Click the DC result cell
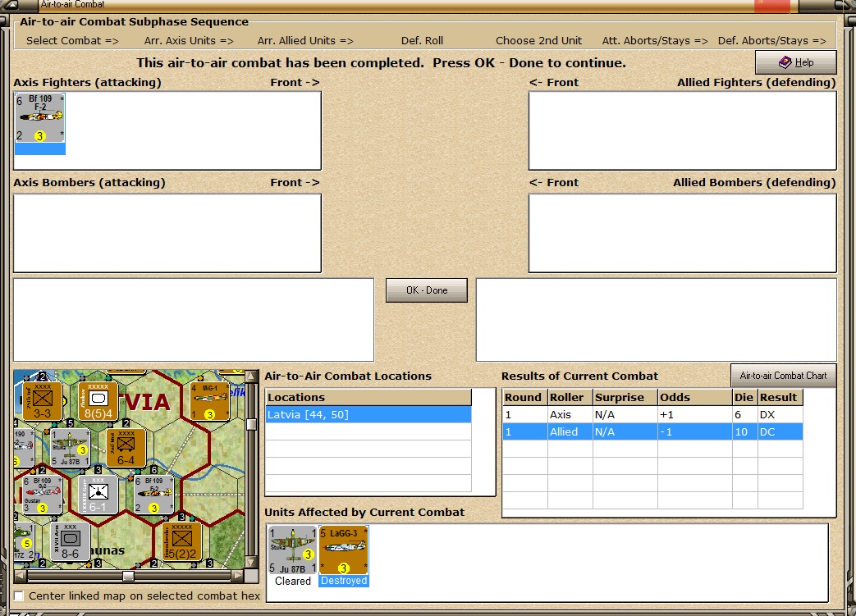This screenshot has width=856, height=616. click(x=780, y=431)
